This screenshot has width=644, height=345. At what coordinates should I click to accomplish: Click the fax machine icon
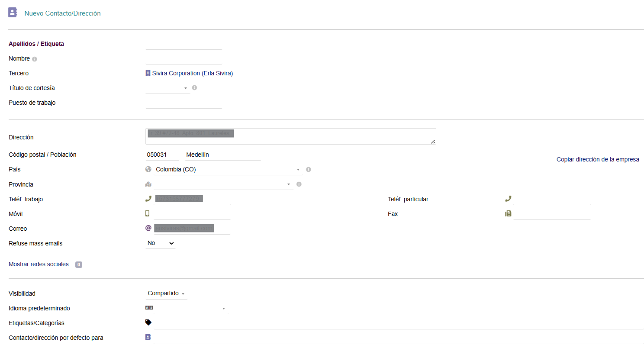point(508,213)
